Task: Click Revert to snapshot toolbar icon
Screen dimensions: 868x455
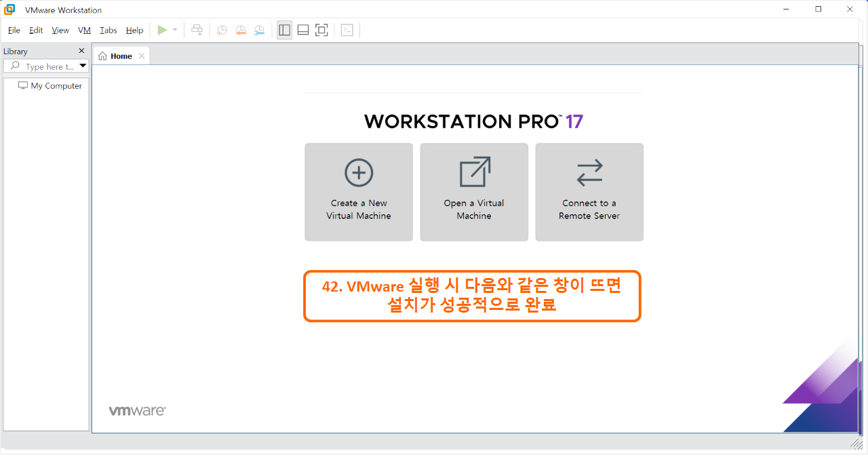Action: point(241,30)
